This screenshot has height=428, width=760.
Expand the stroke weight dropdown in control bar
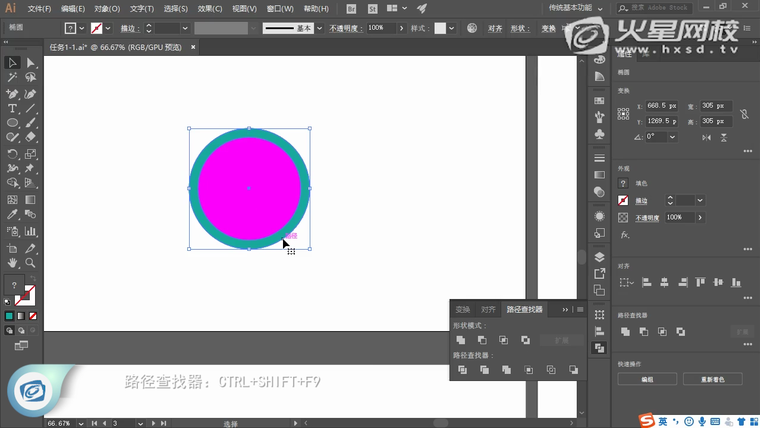[184, 28]
